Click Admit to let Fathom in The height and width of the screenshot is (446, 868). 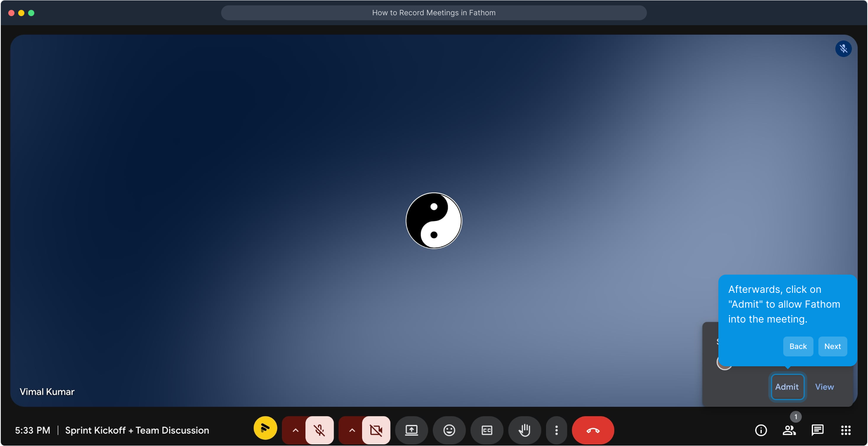coord(787,387)
